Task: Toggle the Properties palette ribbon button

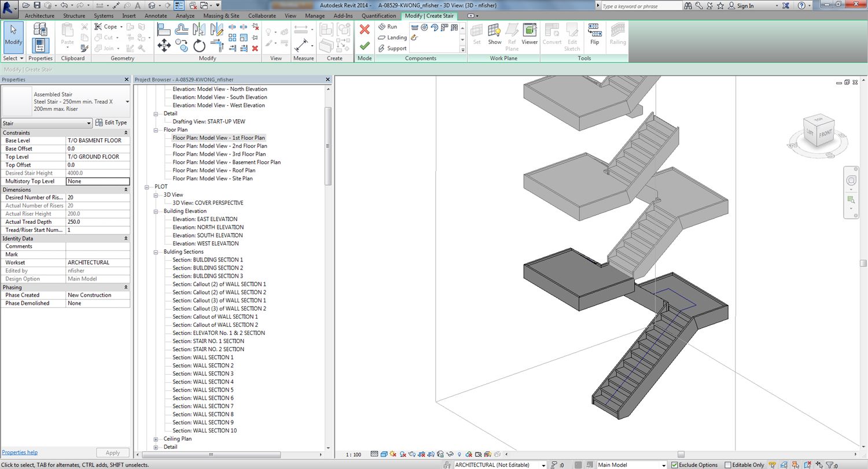Action: coord(40,46)
